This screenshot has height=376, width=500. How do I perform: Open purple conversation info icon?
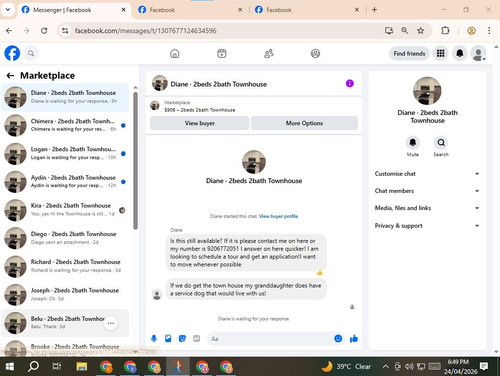(x=349, y=83)
